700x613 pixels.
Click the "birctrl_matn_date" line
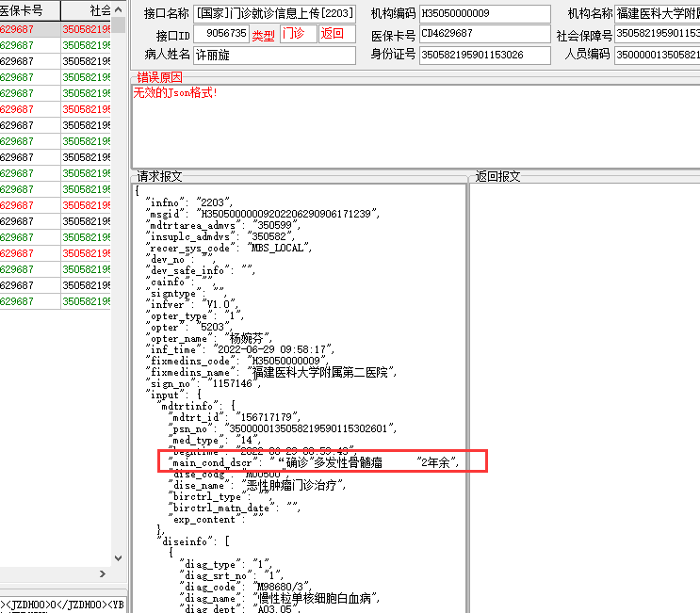coord(234,508)
